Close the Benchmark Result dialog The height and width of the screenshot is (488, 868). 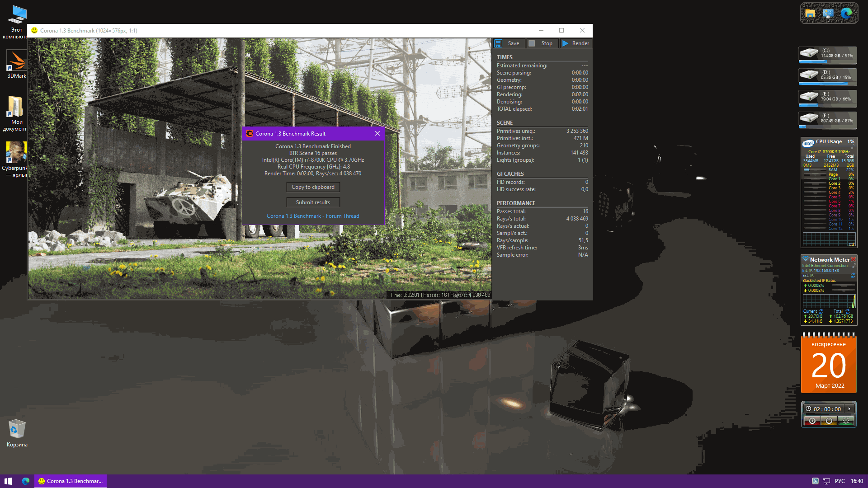pyautogui.click(x=377, y=133)
